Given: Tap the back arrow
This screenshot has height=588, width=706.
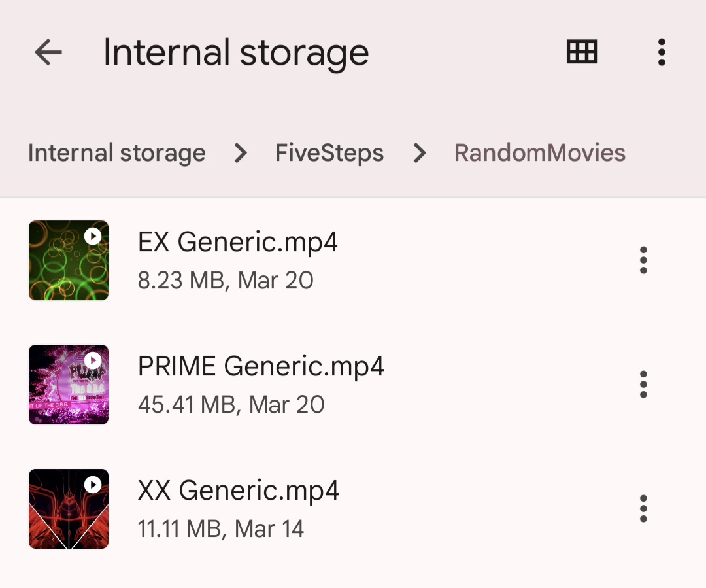Looking at the screenshot, I should pos(48,52).
